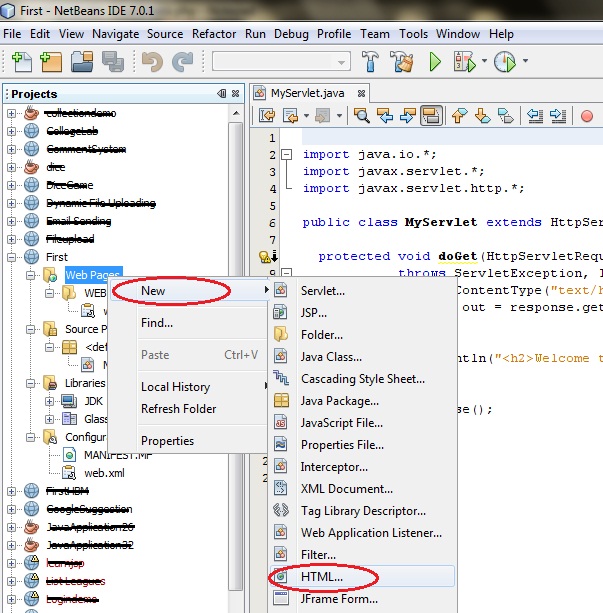Click the Shift Line Right icon

click(558, 116)
